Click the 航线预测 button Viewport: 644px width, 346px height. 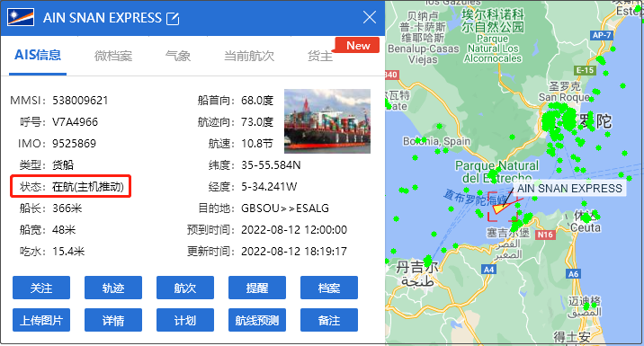[x=257, y=320]
